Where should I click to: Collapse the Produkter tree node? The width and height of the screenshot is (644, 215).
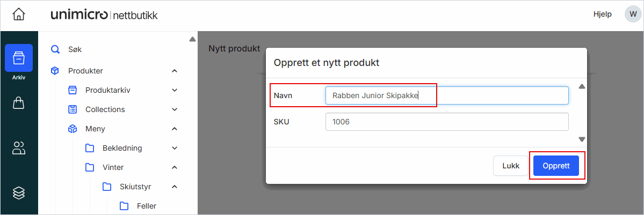(x=174, y=71)
